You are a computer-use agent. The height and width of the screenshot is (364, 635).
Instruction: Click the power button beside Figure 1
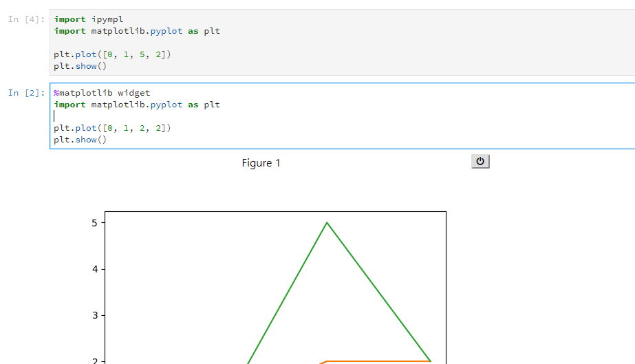[480, 161]
